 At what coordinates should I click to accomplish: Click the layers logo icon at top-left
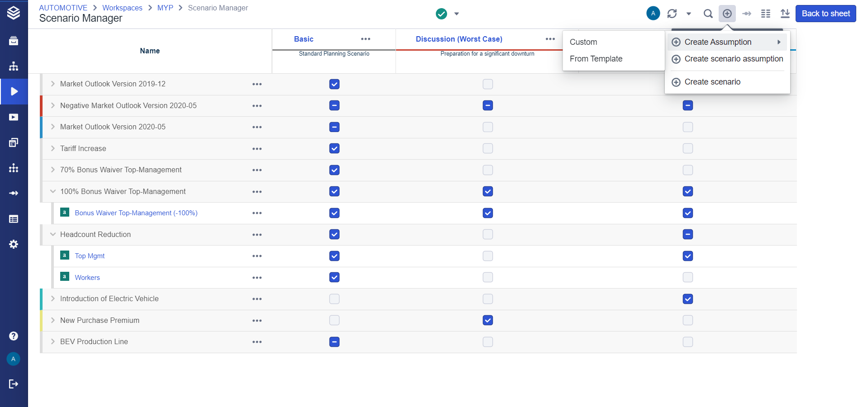point(14,13)
